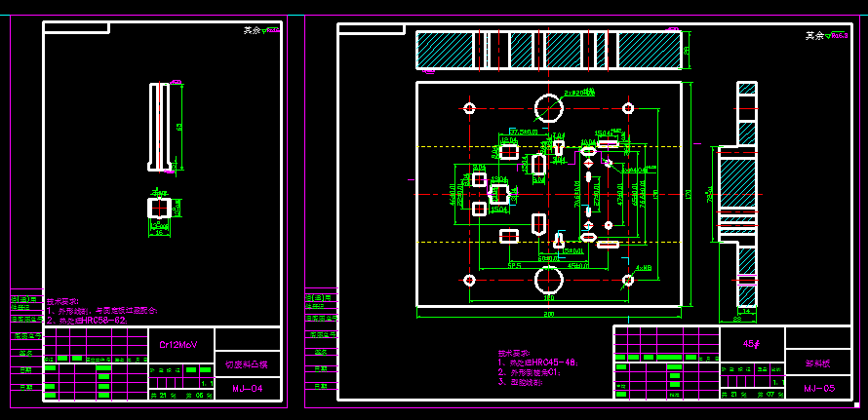Pick the HRC58-62 heat treatment note

pyautogui.click(x=88, y=320)
